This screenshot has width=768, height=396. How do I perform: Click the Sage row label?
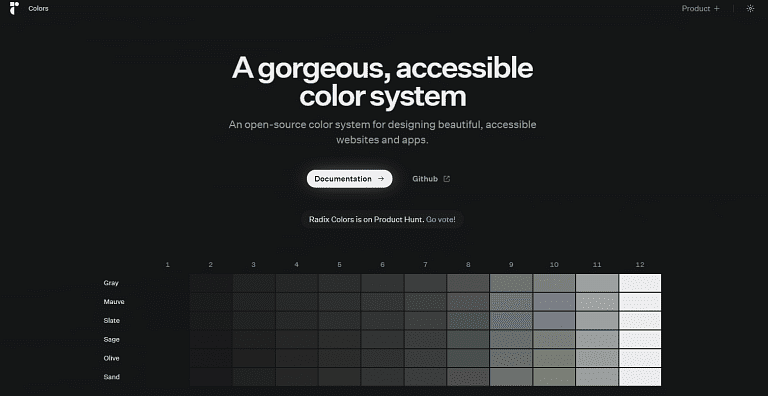point(111,339)
